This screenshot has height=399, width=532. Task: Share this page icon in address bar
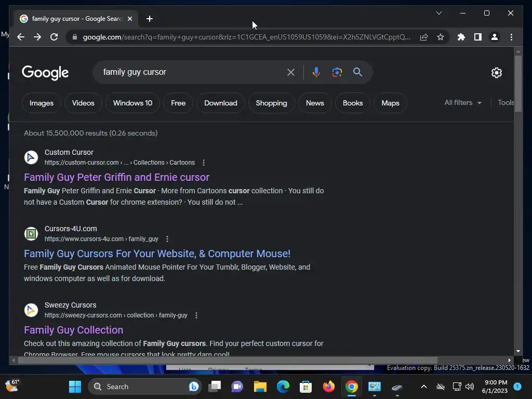click(424, 37)
